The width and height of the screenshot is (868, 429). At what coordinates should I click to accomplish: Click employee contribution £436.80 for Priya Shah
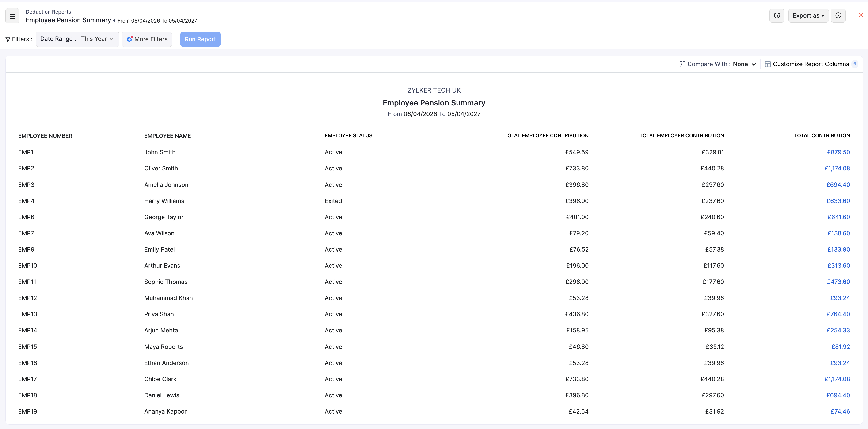[577, 314]
